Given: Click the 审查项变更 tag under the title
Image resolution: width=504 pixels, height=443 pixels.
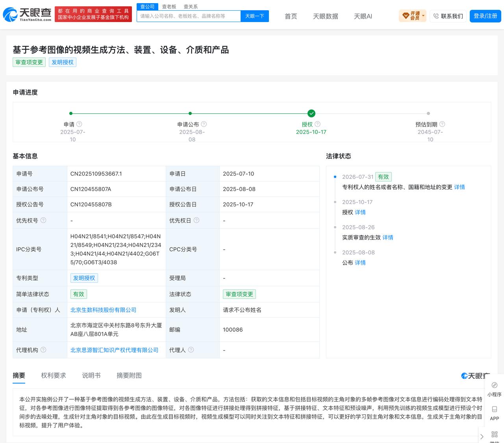Looking at the screenshot, I should [29, 62].
